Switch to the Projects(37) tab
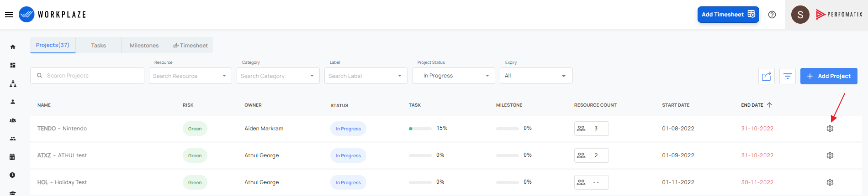Viewport: 868px width, 196px height. (x=53, y=45)
